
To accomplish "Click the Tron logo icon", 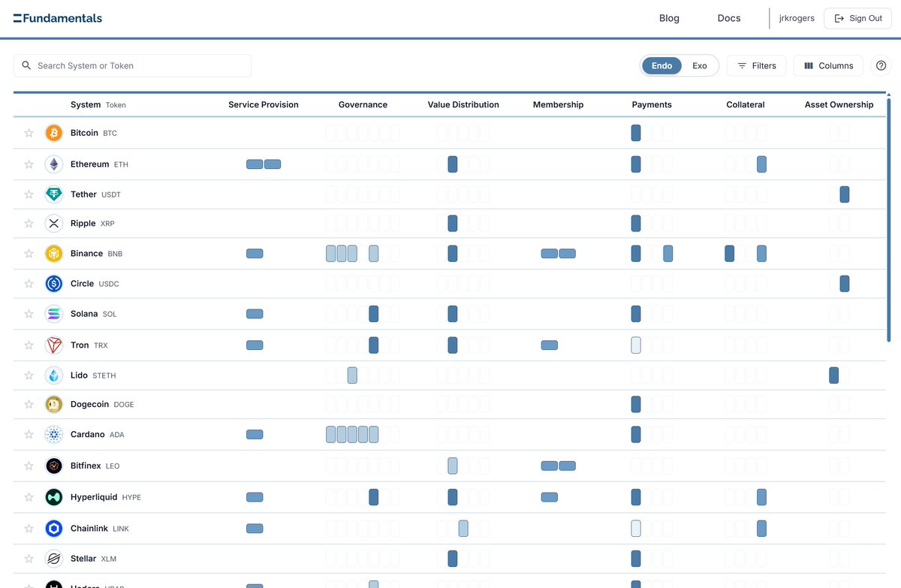I will pos(54,345).
